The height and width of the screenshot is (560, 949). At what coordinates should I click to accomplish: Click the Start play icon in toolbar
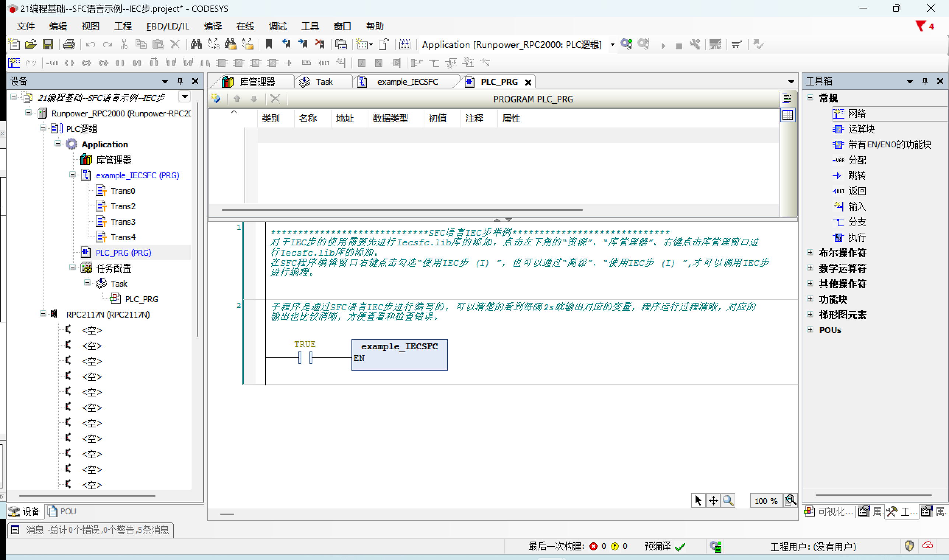tap(663, 46)
